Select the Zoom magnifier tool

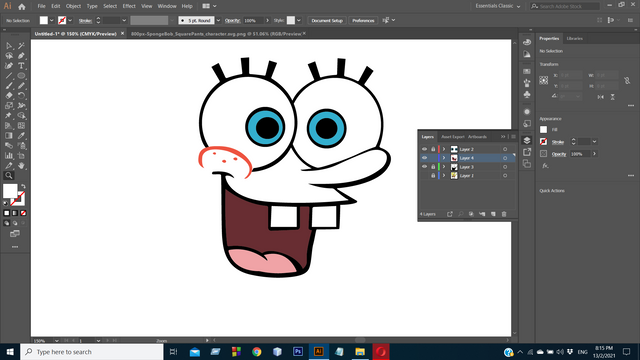[9, 176]
